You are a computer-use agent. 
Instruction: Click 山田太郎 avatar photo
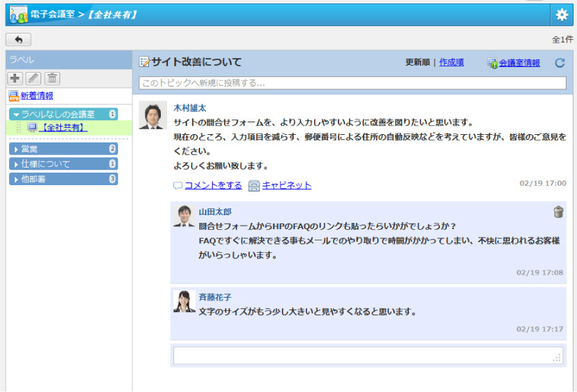(x=185, y=216)
